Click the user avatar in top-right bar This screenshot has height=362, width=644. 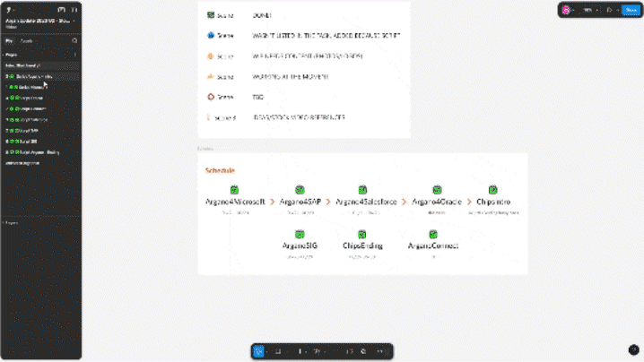566,11
